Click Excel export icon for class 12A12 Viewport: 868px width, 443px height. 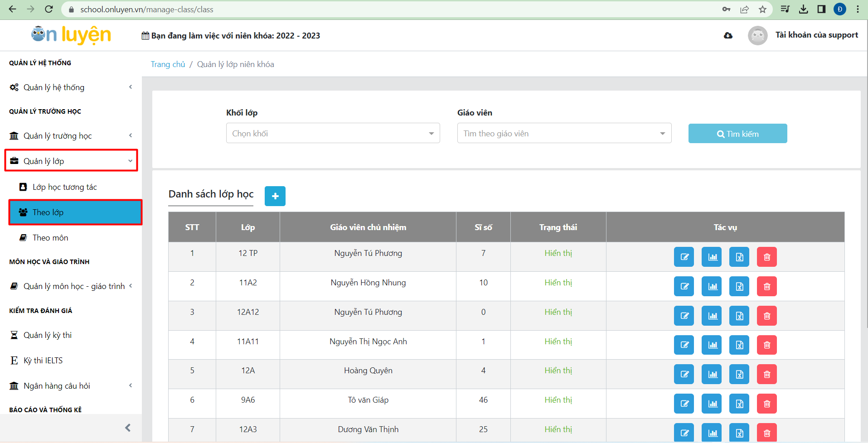(x=739, y=316)
